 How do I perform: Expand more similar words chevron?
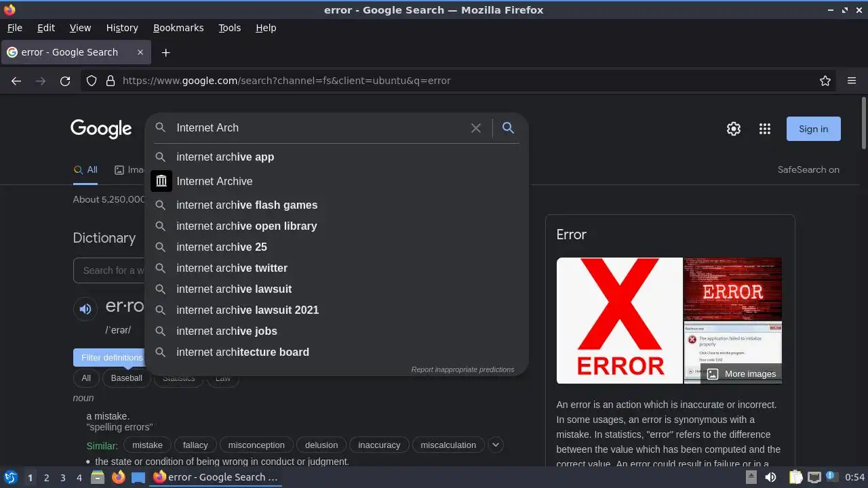(x=496, y=445)
